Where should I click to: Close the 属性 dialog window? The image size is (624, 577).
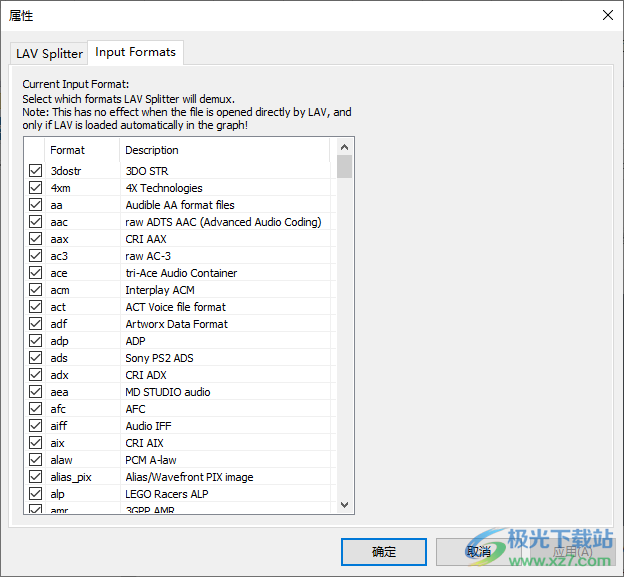pos(608,15)
